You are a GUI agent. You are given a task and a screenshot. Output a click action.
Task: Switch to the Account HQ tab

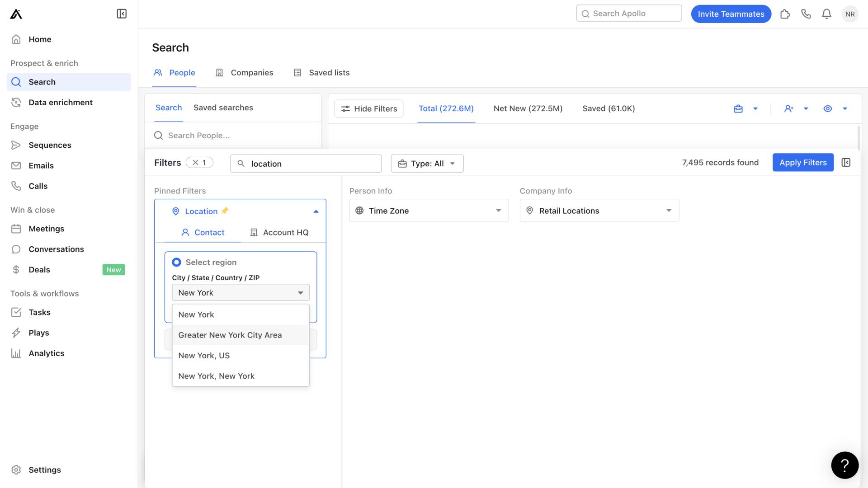pyautogui.click(x=285, y=232)
